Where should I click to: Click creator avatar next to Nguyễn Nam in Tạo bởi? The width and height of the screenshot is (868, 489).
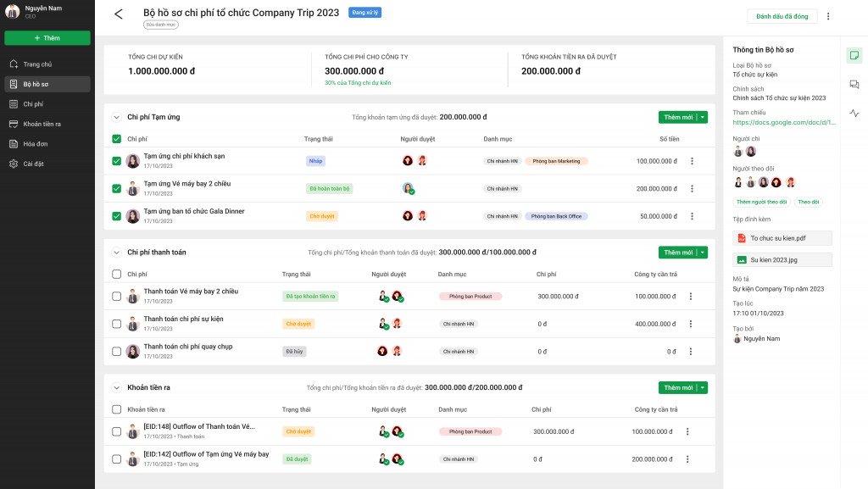click(x=737, y=338)
